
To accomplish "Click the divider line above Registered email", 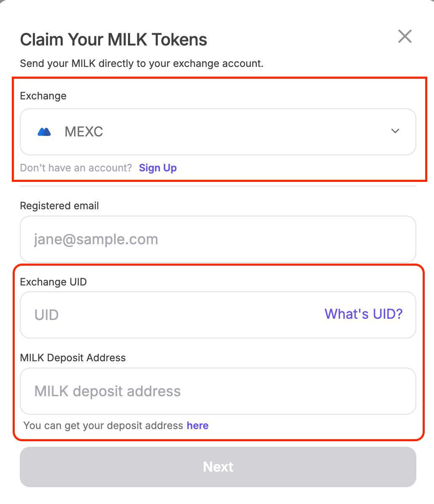I will 218,186.
